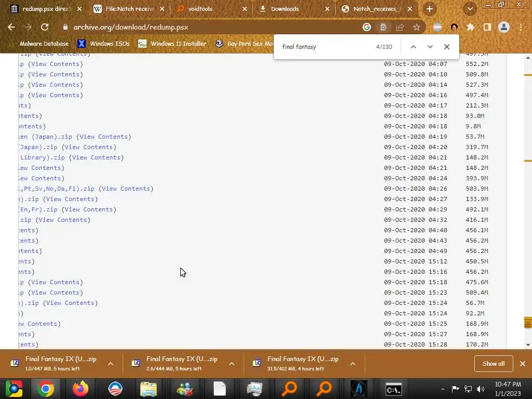
Task: Close the Downloads tab
Action: pos(327,9)
